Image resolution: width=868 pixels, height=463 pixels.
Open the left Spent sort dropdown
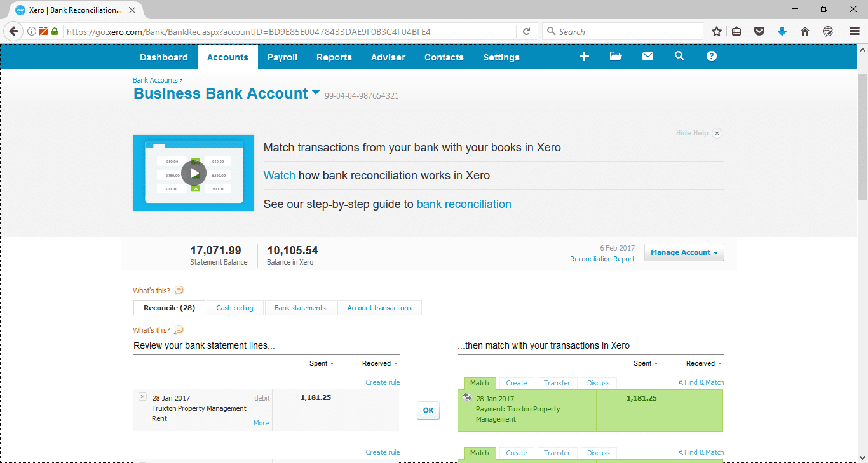(322, 363)
